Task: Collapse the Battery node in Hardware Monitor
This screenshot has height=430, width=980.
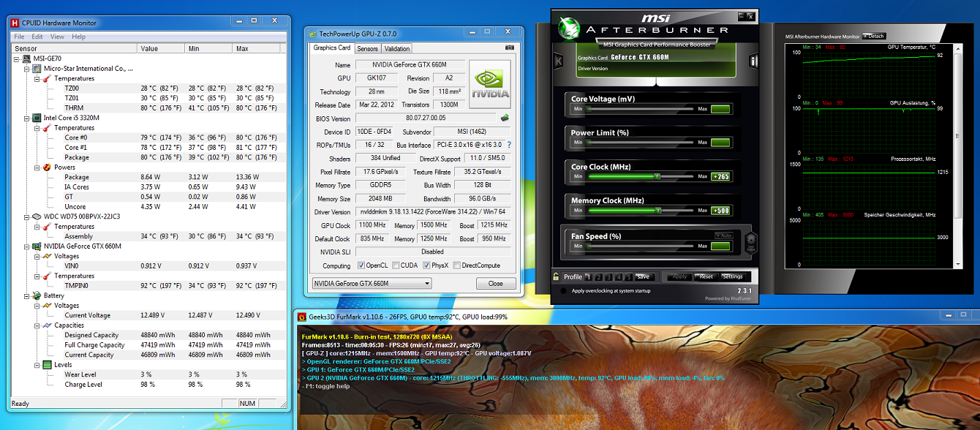Action: point(26,296)
